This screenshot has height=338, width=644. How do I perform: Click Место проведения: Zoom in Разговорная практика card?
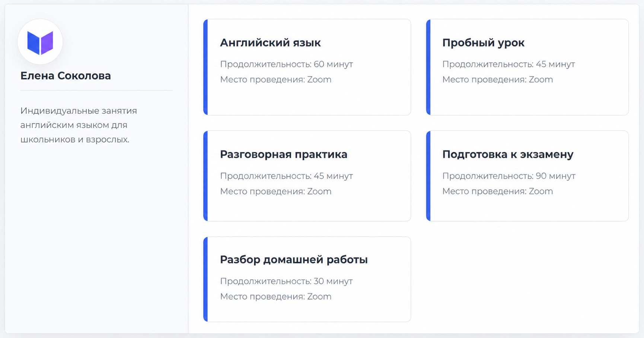(x=276, y=191)
